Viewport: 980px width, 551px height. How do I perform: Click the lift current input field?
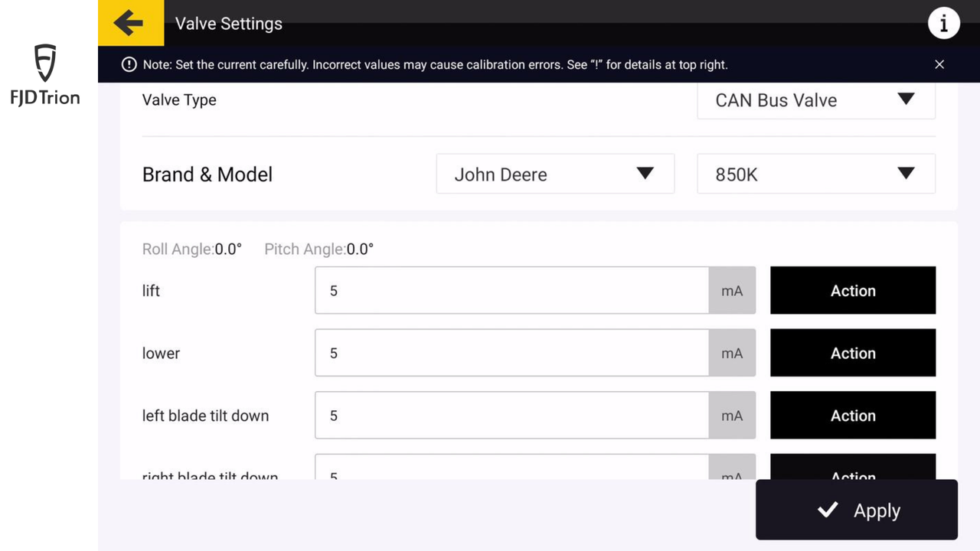511,291
